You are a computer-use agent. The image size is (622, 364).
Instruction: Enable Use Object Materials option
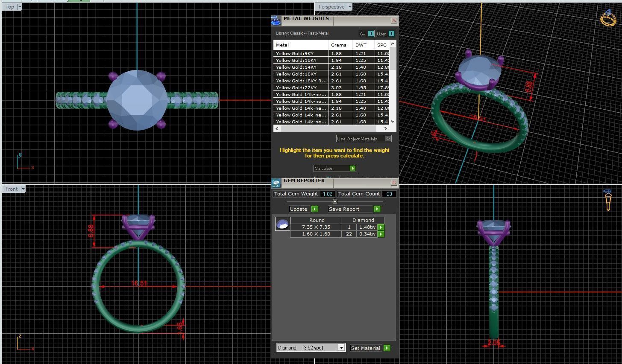pyautogui.click(x=364, y=139)
